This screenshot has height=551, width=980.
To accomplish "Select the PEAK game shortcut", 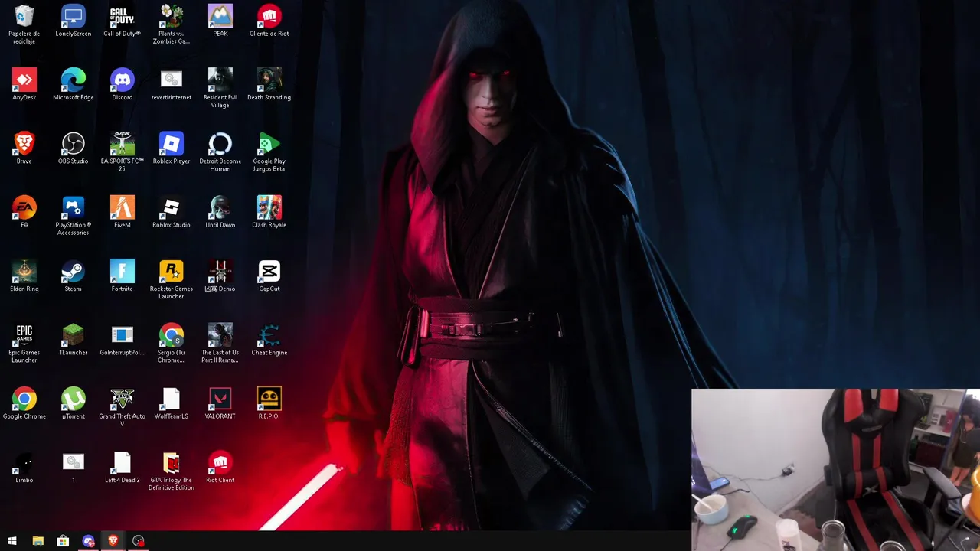I will [x=220, y=16].
